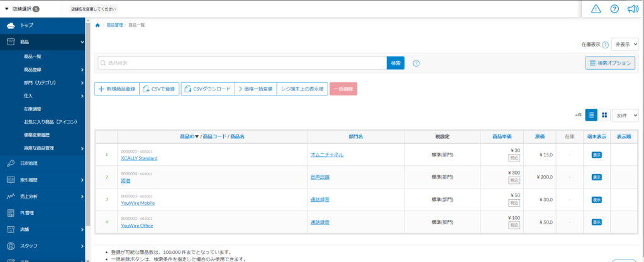Sort by 部門名 column header

(356, 137)
